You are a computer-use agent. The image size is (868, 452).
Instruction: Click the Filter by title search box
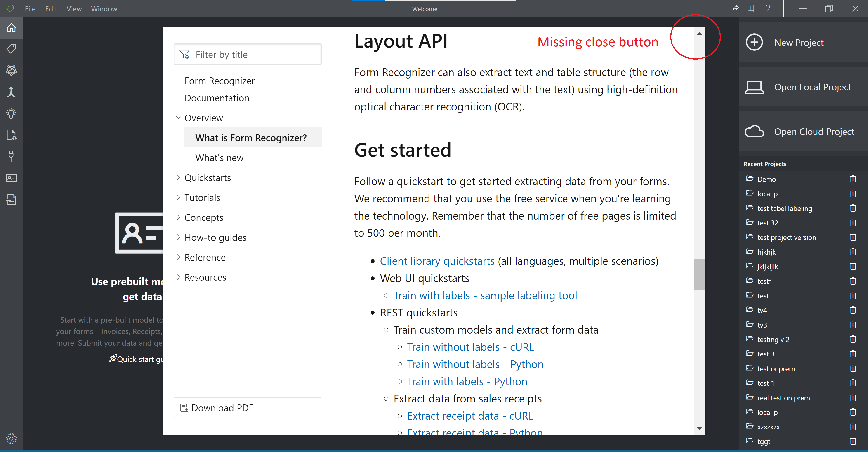click(x=248, y=54)
